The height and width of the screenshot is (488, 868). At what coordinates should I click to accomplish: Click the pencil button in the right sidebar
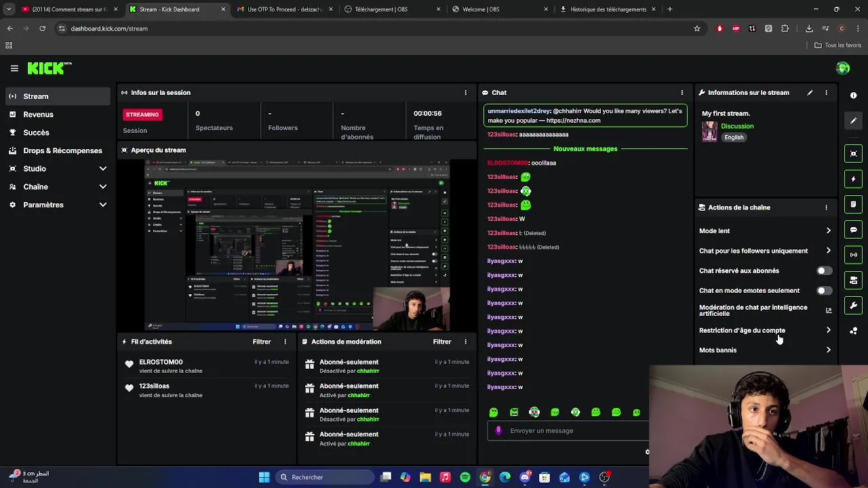click(x=853, y=121)
